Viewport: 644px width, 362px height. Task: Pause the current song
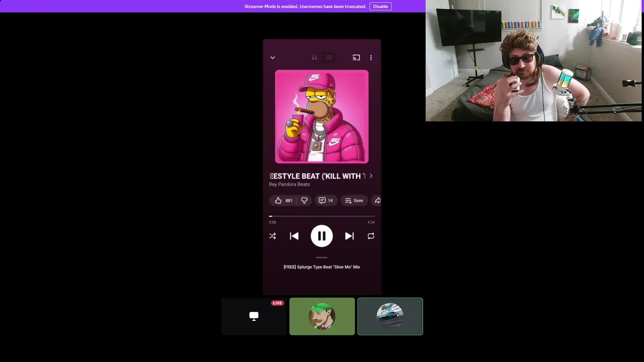coord(321,236)
